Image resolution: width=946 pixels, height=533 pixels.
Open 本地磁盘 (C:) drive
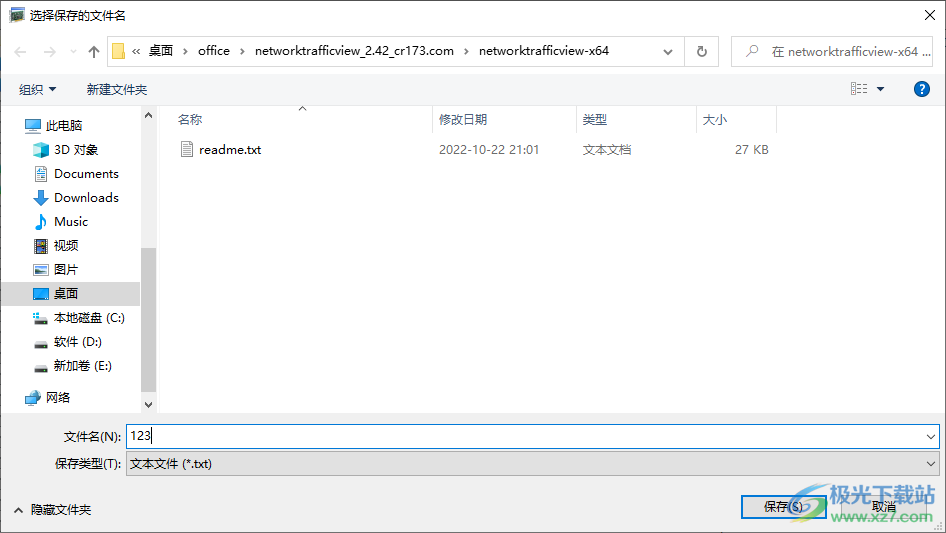coord(89,318)
